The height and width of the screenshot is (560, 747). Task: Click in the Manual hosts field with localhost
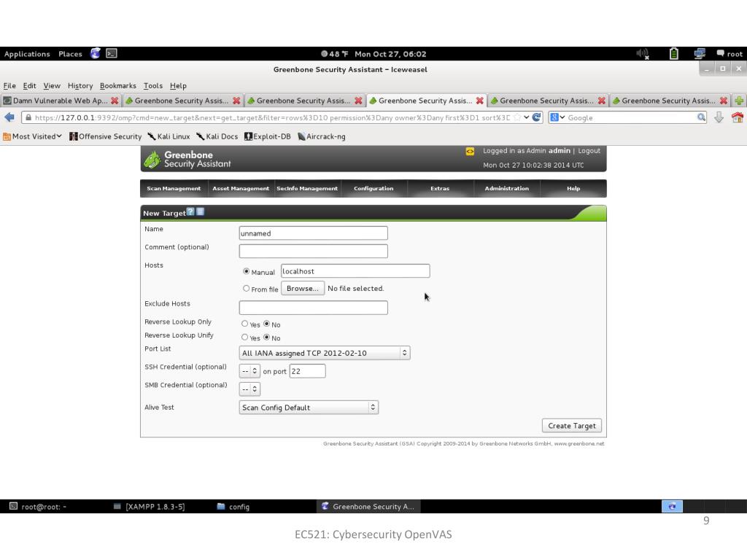355,271
